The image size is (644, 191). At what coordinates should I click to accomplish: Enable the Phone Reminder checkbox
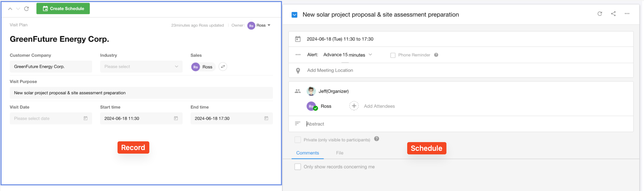pos(393,55)
